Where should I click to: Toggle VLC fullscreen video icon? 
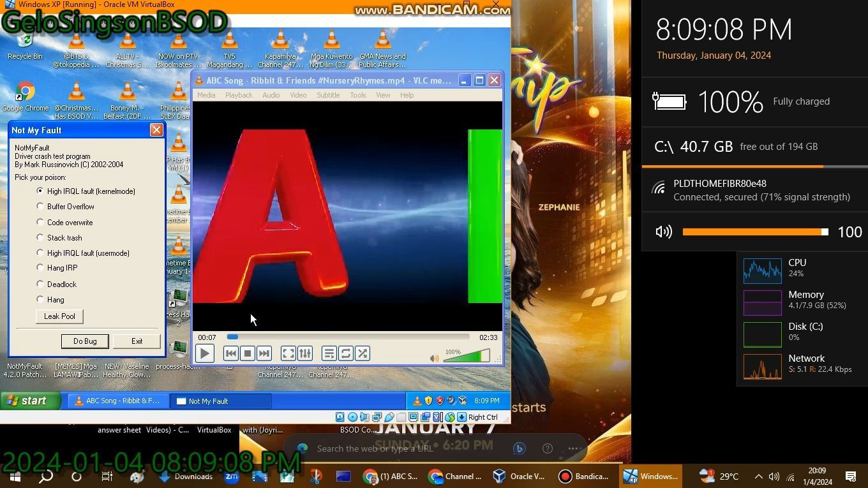point(288,353)
